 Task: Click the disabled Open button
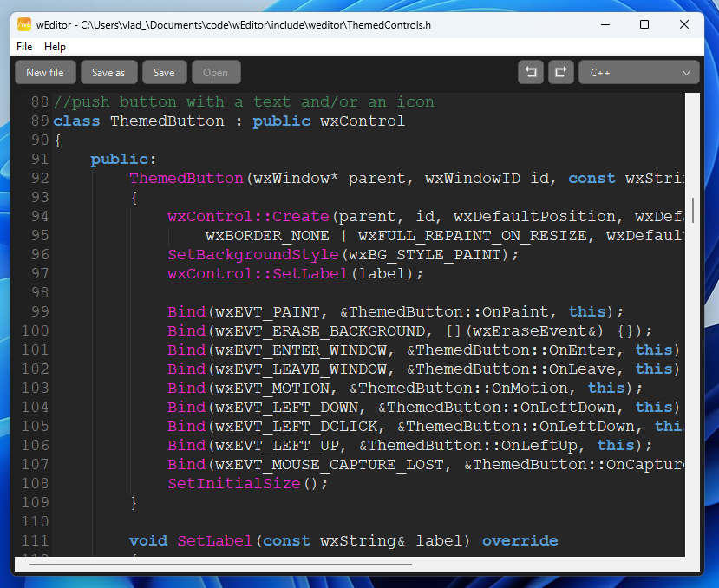tap(215, 72)
